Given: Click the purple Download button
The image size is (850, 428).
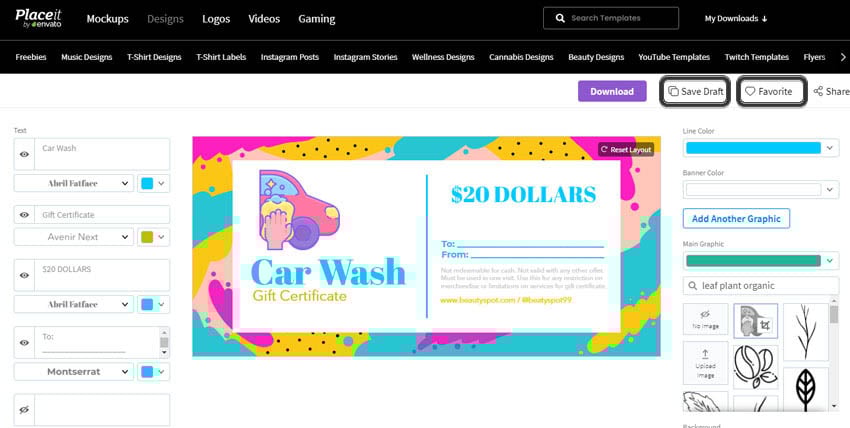Looking at the screenshot, I should [612, 91].
